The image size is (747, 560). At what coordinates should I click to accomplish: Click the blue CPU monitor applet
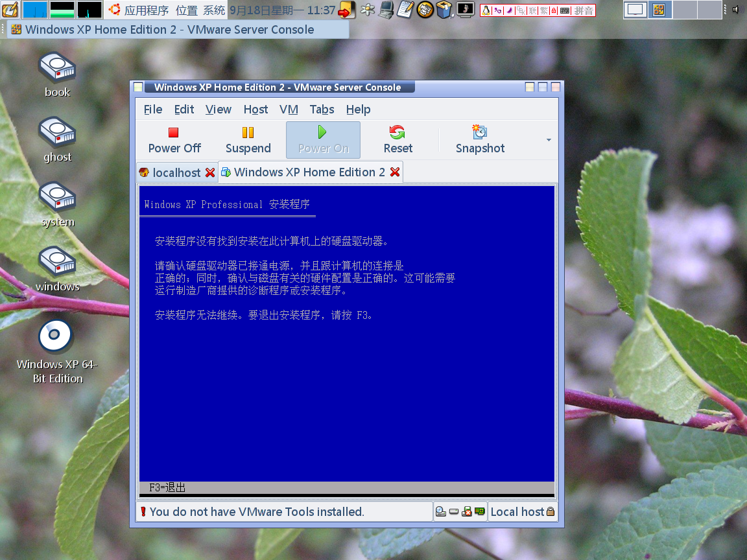pyautogui.click(x=35, y=10)
